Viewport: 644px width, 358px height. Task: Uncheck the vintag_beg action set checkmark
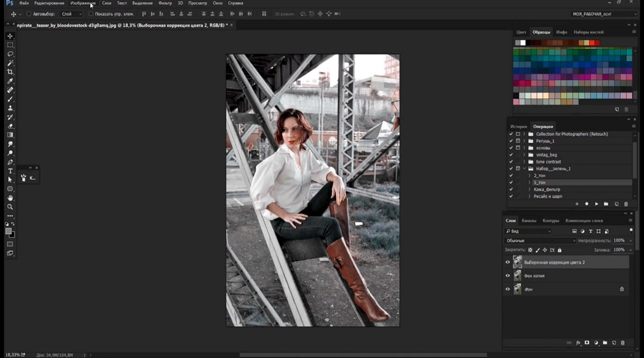pos(511,155)
